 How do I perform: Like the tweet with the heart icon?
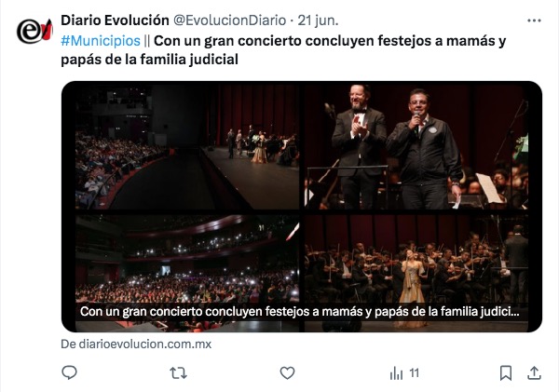pos(287,373)
